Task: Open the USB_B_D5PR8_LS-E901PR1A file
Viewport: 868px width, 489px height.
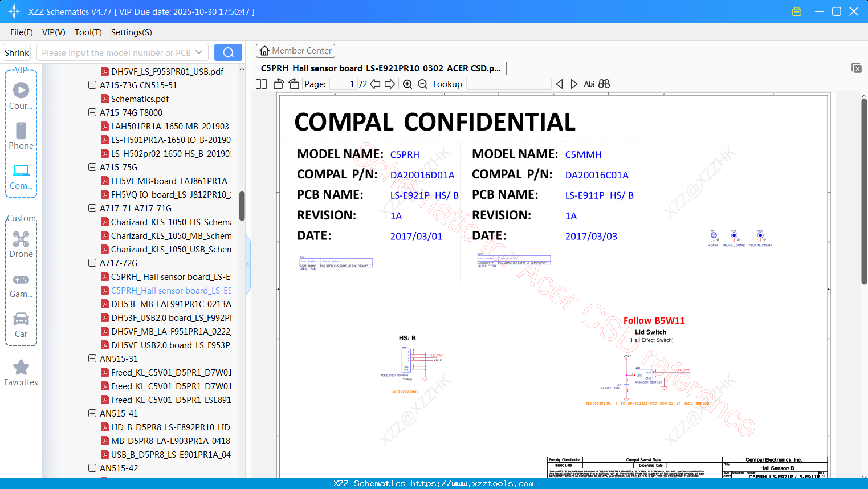Action: pos(171,454)
